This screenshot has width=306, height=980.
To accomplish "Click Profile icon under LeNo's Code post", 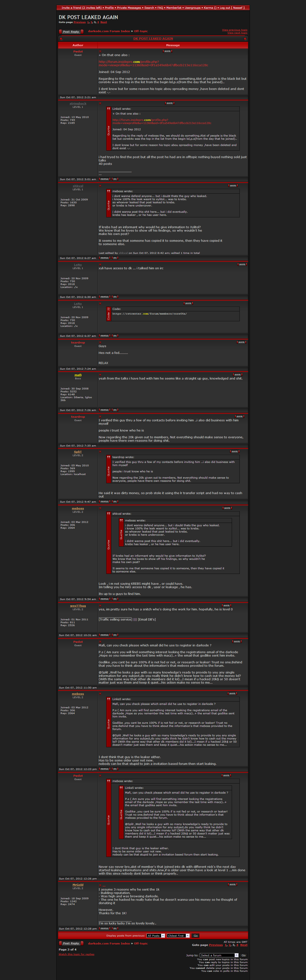I will coord(104,336).
